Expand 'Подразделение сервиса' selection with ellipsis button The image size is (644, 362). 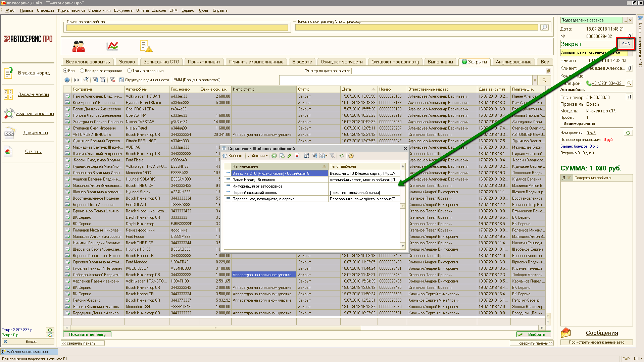tap(625, 20)
